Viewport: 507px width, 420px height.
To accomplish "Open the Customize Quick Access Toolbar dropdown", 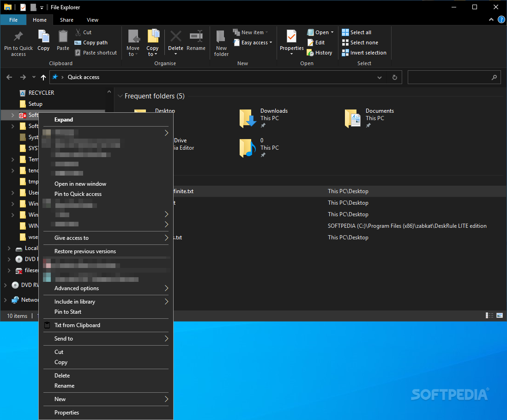I will point(42,7).
